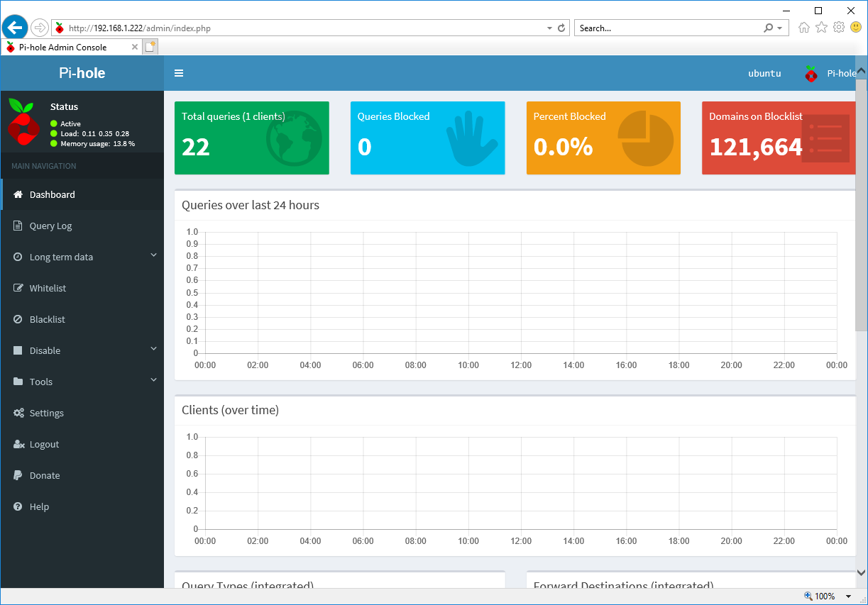Click the Load 0.11 0.35 0.28 text
This screenshot has width=868, height=605.
coord(94,133)
